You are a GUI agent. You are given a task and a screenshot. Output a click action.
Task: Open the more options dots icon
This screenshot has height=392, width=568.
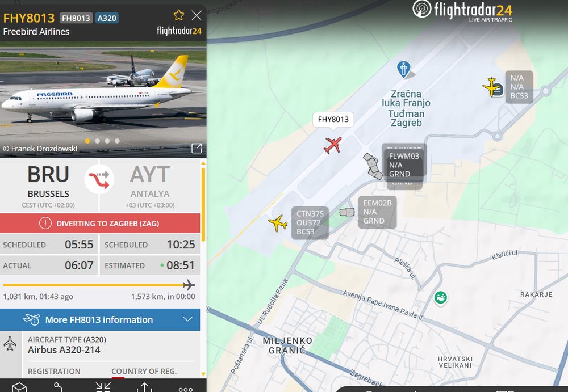pos(186,390)
